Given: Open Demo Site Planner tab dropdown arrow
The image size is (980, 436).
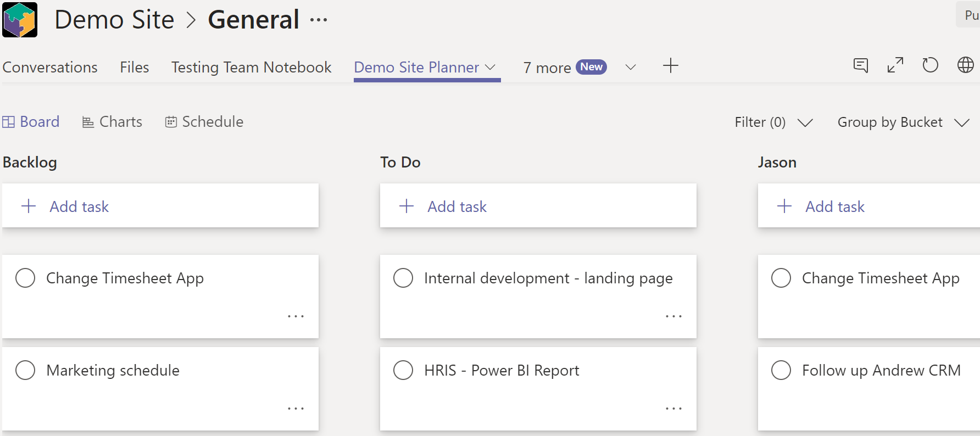Looking at the screenshot, I should point(491,67).
